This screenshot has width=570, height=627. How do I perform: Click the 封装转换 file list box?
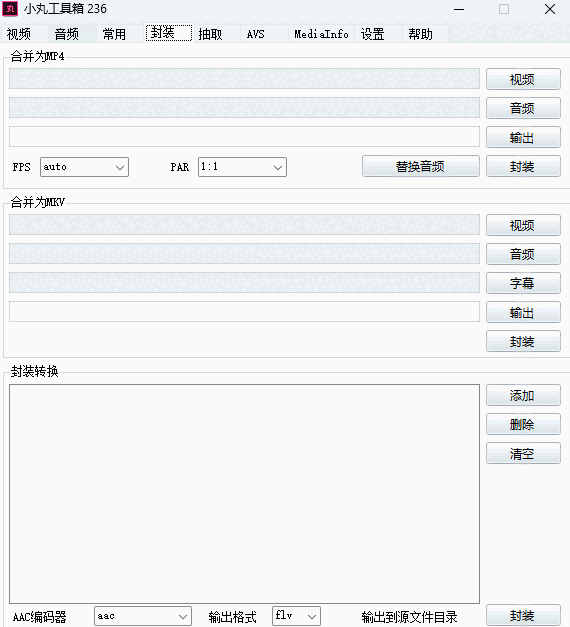[x=244, y=494]
